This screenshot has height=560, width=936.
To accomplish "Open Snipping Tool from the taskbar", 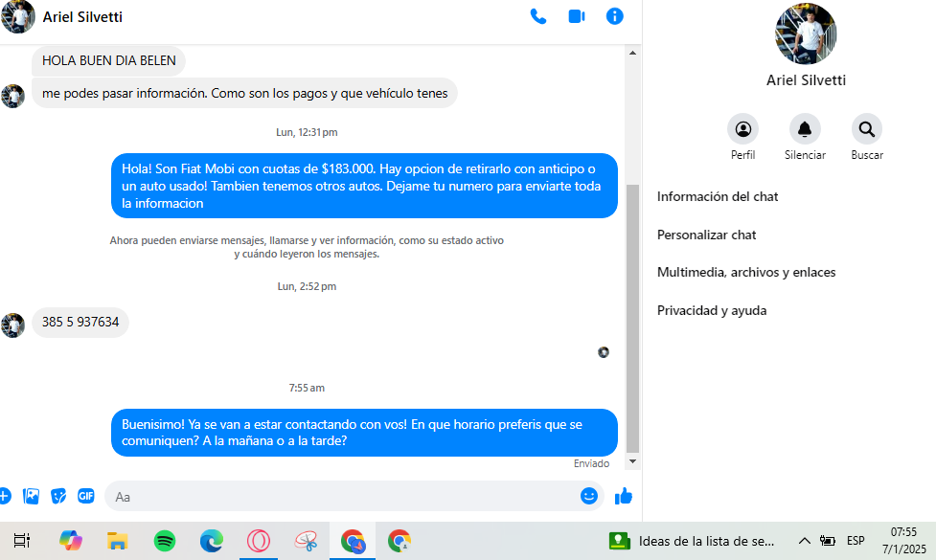I will coord(306,541).
